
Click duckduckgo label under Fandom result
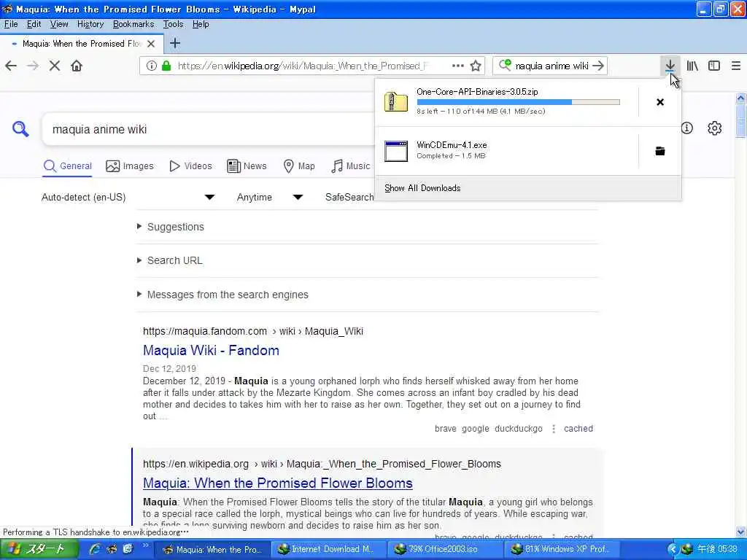tap(519, 429)
